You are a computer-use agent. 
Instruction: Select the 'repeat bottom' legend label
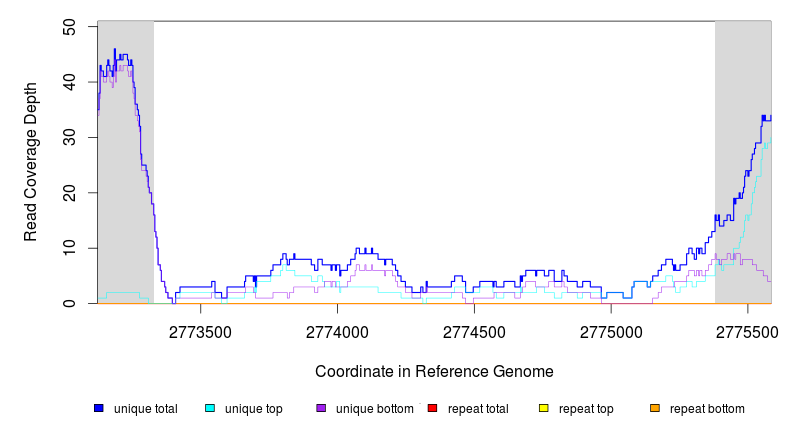707,409
